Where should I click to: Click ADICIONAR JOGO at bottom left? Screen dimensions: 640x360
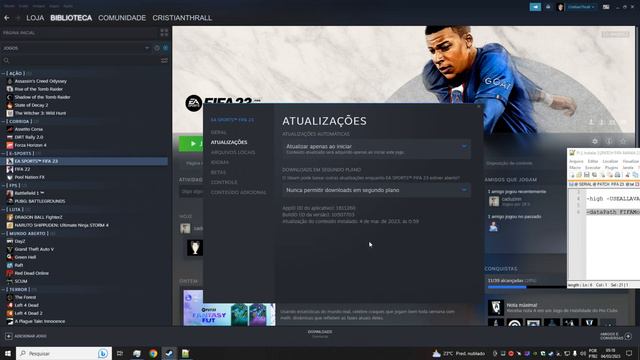26,336
